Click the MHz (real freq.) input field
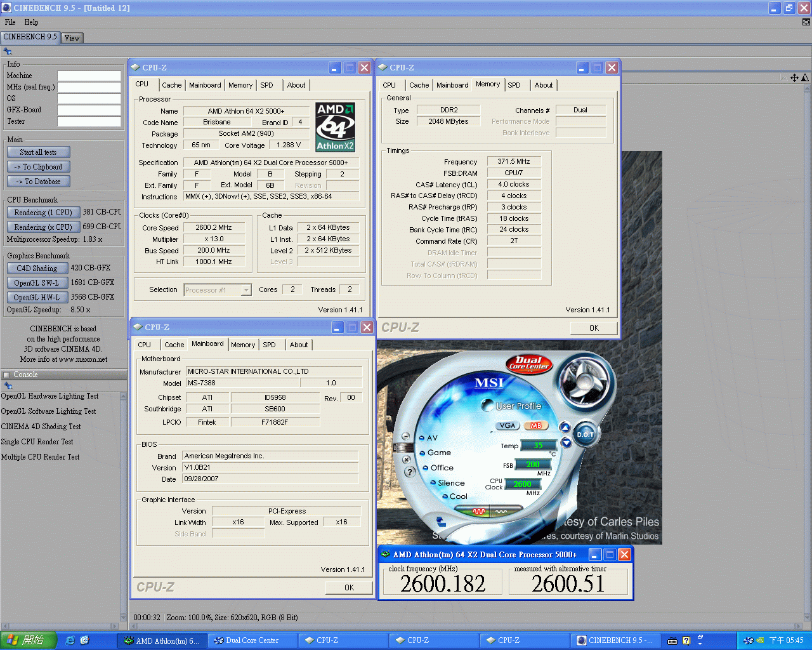Image resolution: width=812 pixels, height=650 pixels. [x=89, y=87]
